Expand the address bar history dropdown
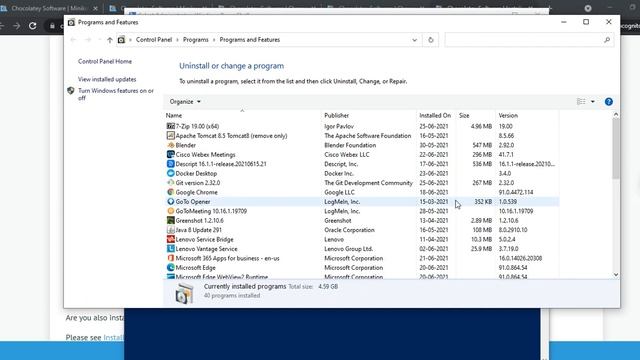This screenshot has width=640, height=360. pos(414,40)
